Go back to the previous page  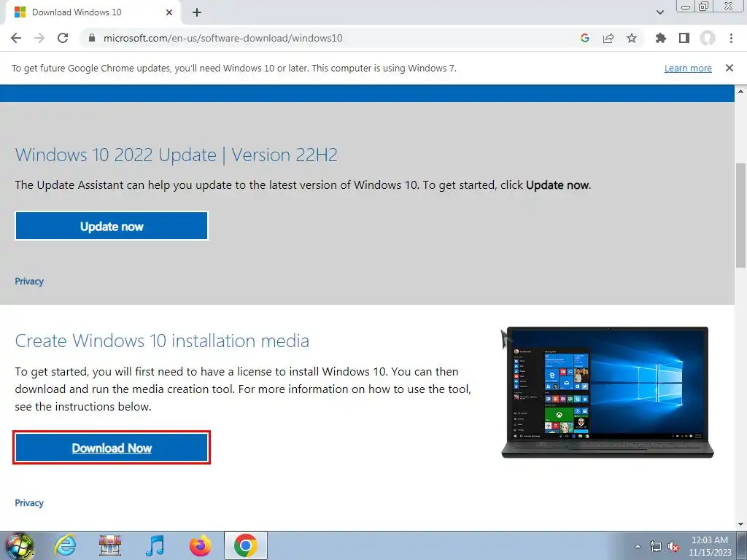point(16,38)
